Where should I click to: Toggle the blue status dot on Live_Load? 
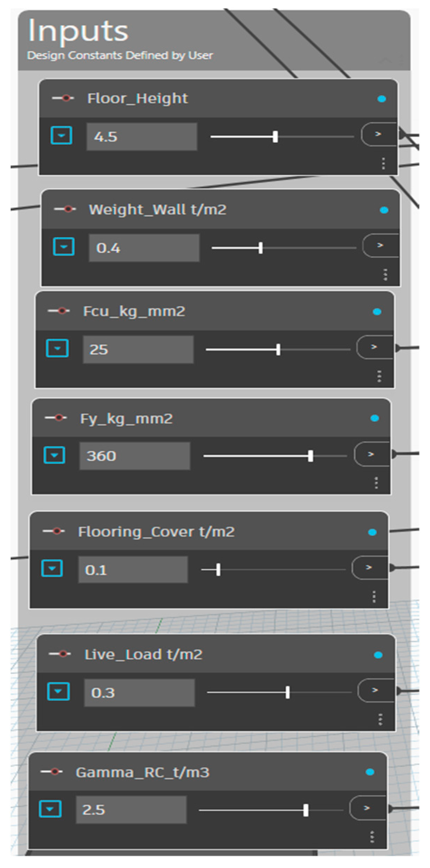378,655
